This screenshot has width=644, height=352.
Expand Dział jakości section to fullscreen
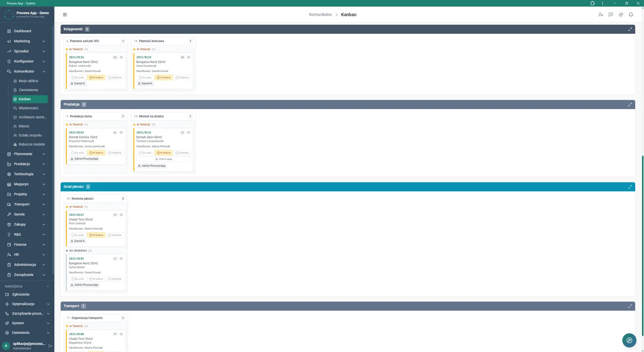pos(630,187)
